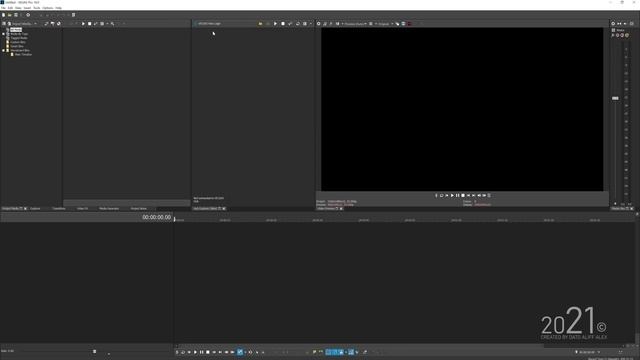
Task: Switch to the Video FX tab
Action: click(x=82, y=209)
